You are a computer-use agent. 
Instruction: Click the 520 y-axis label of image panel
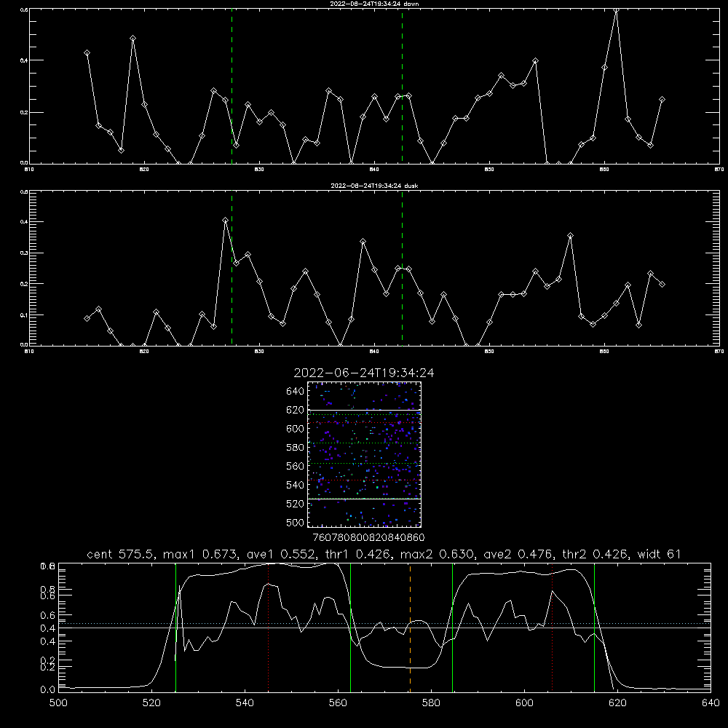tap(296, 504)
